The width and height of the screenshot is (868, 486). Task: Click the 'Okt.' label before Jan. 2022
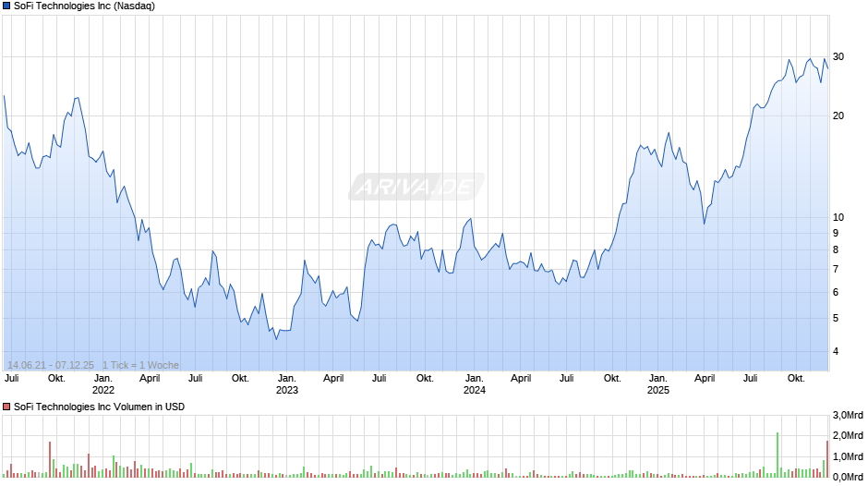pos(56,378)
